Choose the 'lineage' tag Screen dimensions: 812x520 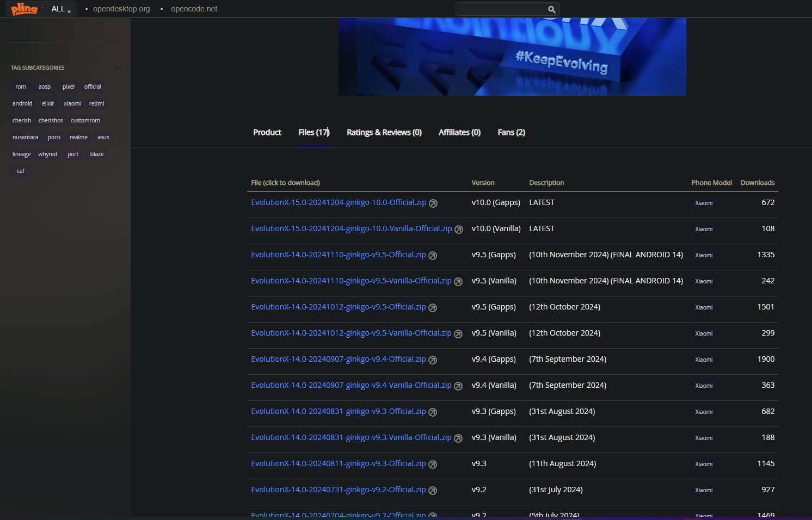[22, 154]
